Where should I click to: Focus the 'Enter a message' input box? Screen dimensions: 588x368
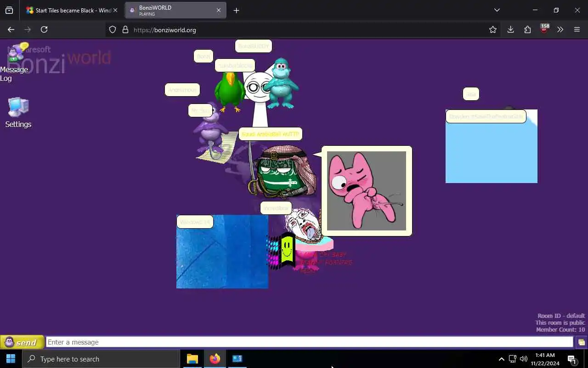[x=310, y=342]
